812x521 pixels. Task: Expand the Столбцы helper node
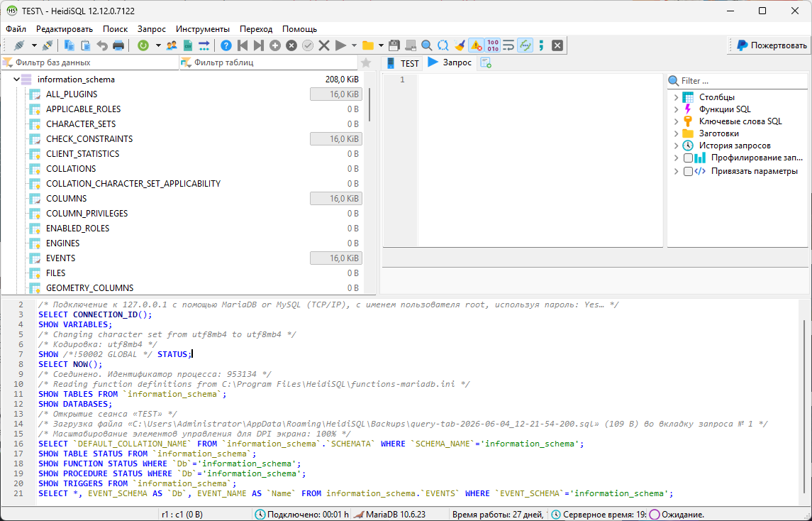point(676,97)
